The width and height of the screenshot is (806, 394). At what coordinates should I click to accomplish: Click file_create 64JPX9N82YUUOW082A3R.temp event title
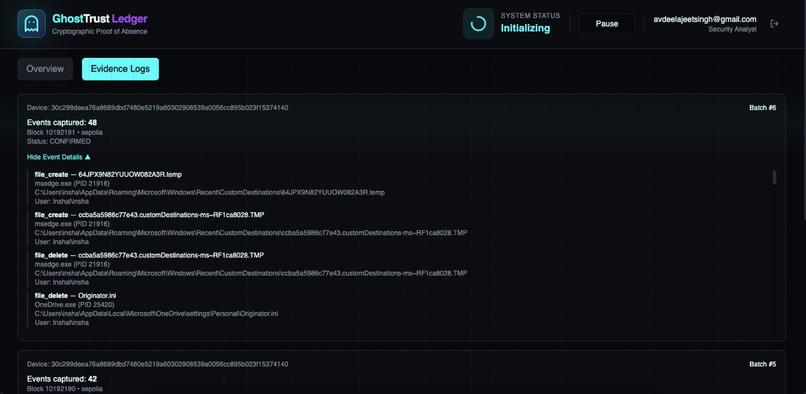coord(108,174)
